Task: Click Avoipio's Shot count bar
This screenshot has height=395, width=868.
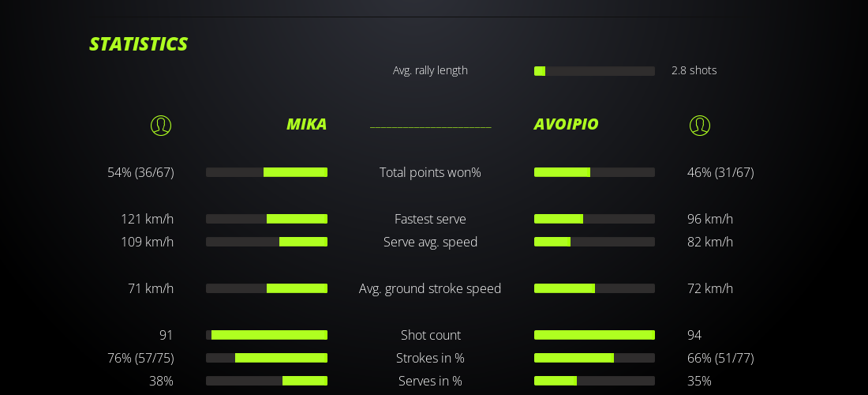Action: (594, 335)
